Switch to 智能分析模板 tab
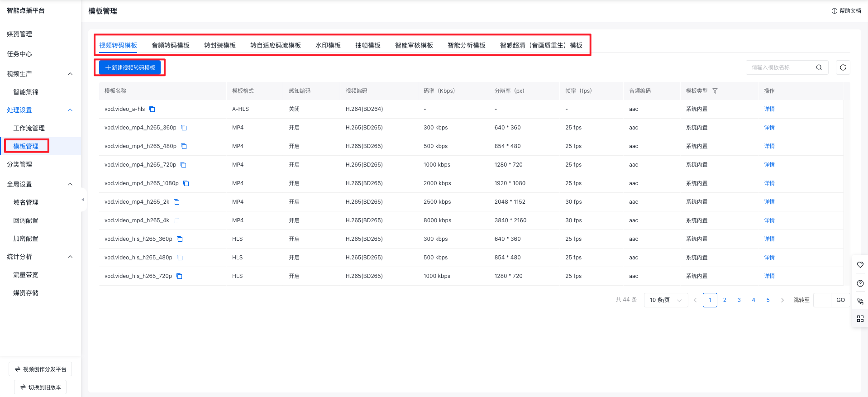Image resolution: width=868 pixels, height=397 pixels. click(467, 45)
